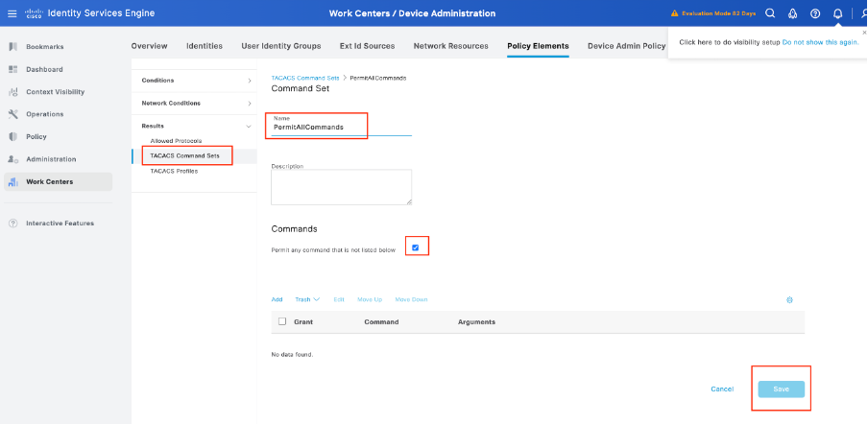Click the Interactive Features help icon
The width and height of the screenshot is (868, 424).
(13, 224)
